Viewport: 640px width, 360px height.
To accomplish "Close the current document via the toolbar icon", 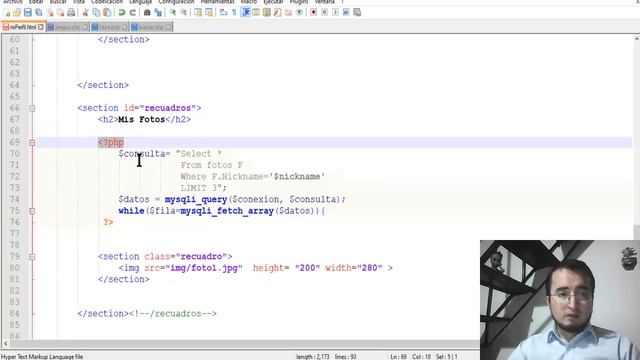I will pos(50,12).
